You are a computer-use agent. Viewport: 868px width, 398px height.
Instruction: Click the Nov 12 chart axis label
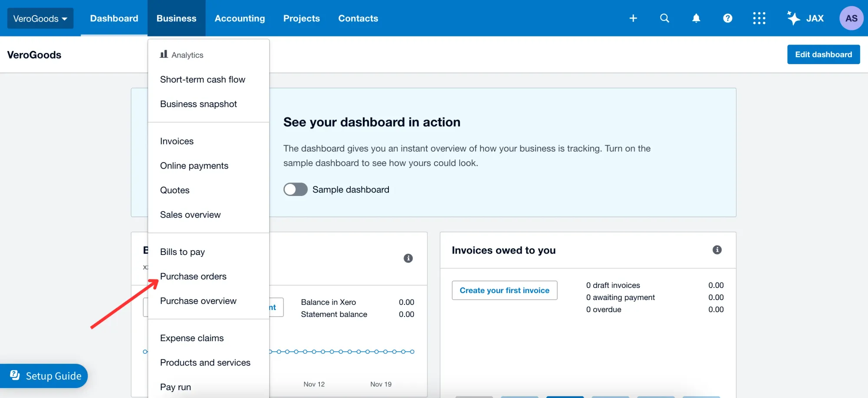314,384
